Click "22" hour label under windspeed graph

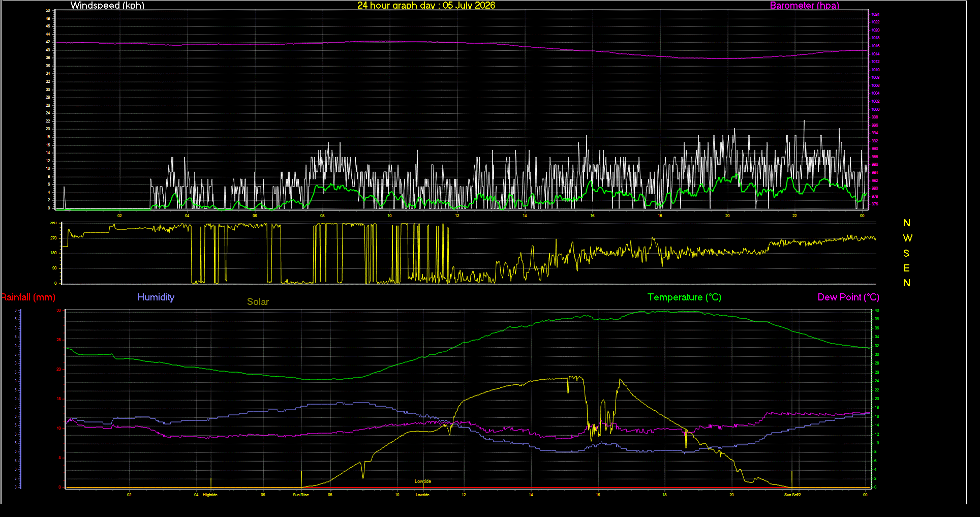(794, 216)
